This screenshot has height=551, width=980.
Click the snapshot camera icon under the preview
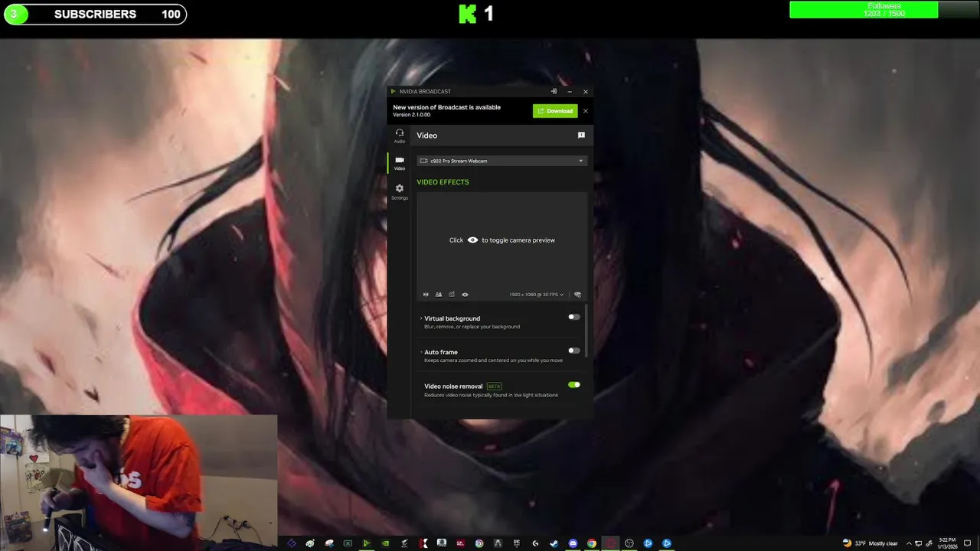click(x=452, y=295)
